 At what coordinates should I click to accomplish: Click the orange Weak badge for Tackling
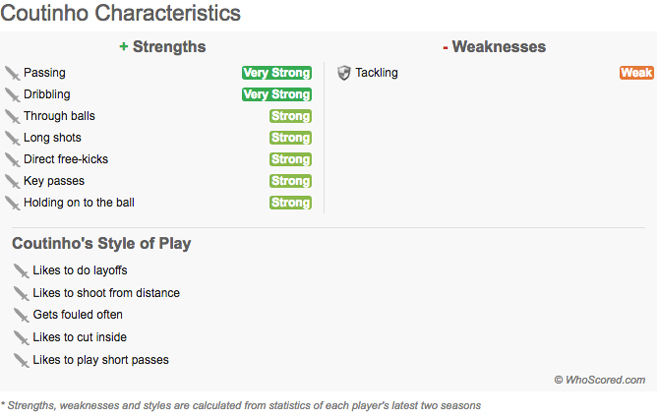pyautogui.click(x=637, y=73)
